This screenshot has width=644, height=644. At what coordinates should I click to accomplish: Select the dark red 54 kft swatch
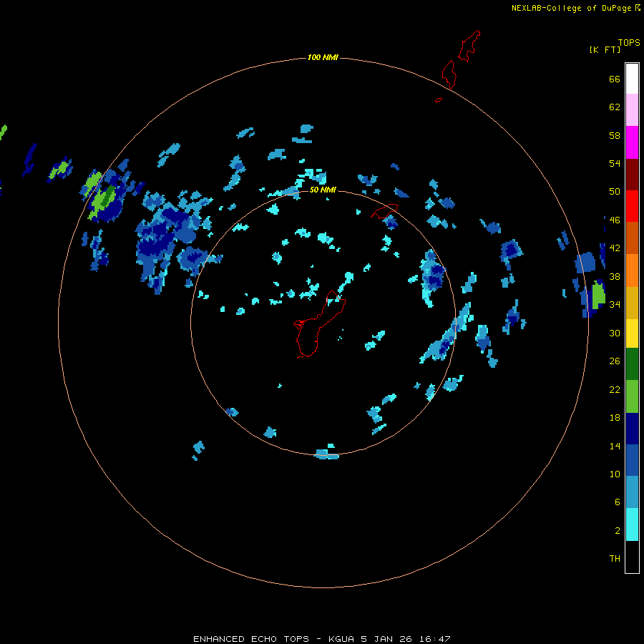tap(632, 175)
